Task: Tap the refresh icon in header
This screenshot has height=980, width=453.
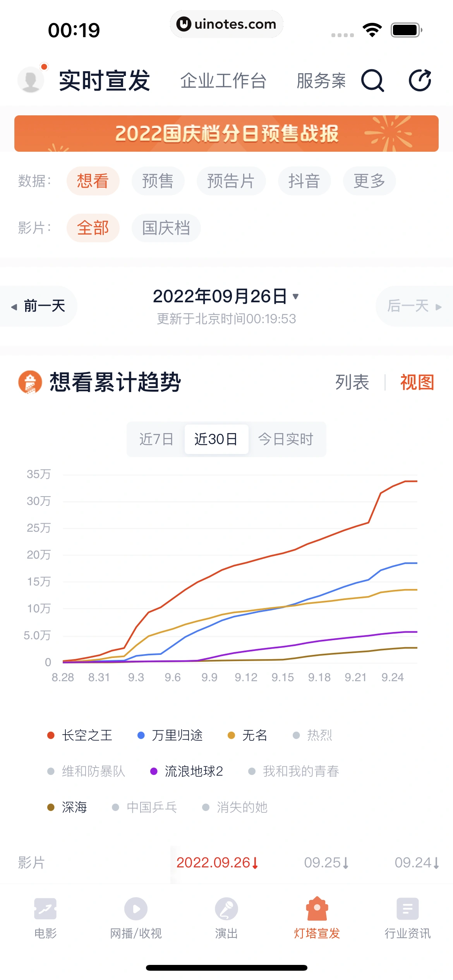Action: [420, 81]
